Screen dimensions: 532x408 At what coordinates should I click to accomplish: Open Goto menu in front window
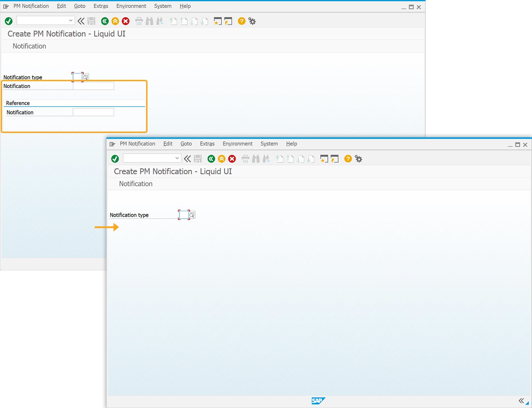(186, 144)
